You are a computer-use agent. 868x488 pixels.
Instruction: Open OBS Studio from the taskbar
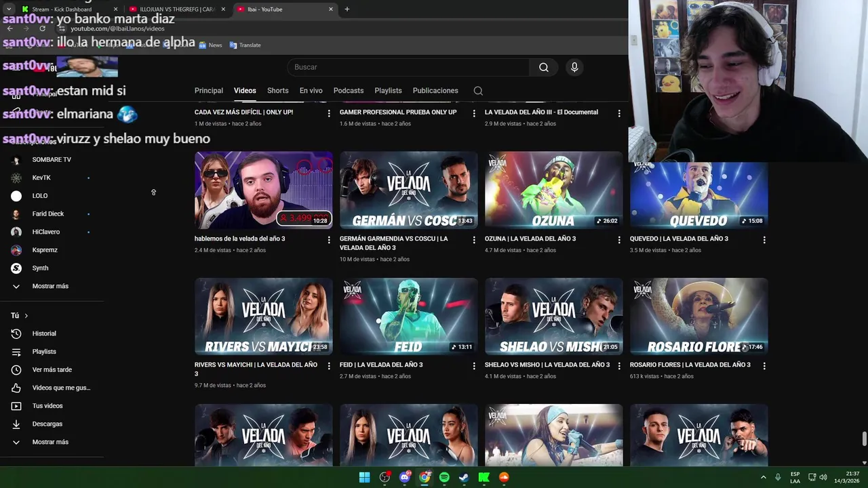pos(384,477)
